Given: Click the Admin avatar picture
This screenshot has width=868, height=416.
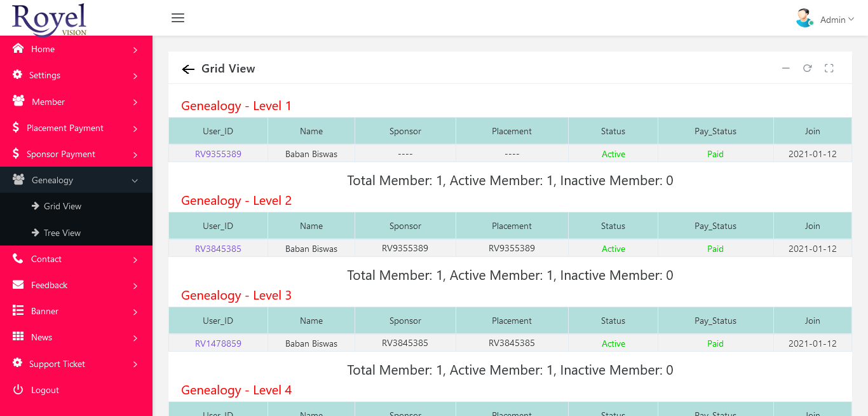Looking at the screenshot, I should [x=804, y=18].
